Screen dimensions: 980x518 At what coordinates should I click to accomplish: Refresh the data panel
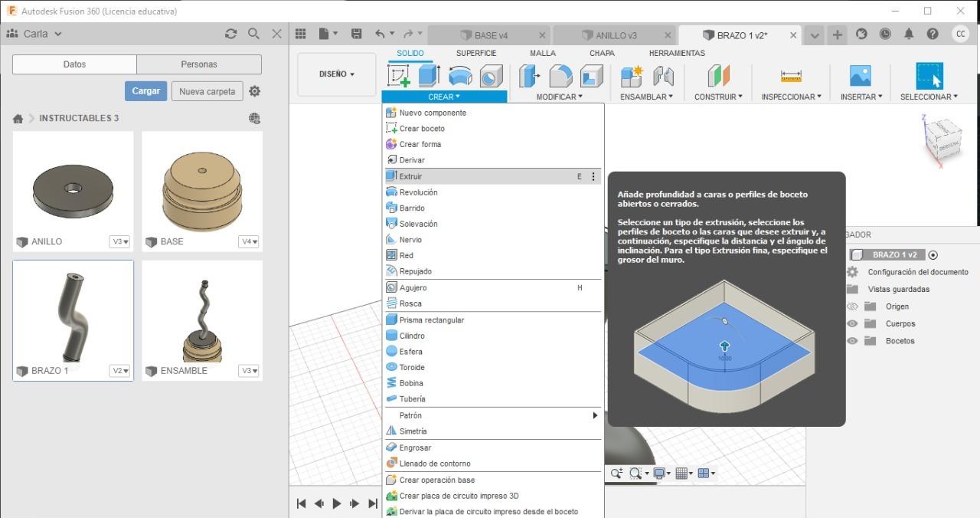[230, 34]
